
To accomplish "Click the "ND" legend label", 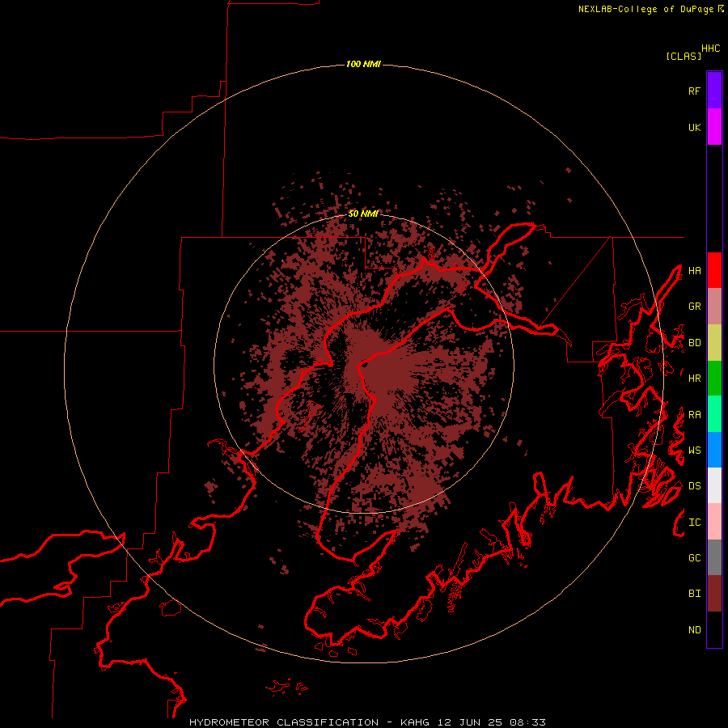I will [694, 629].
